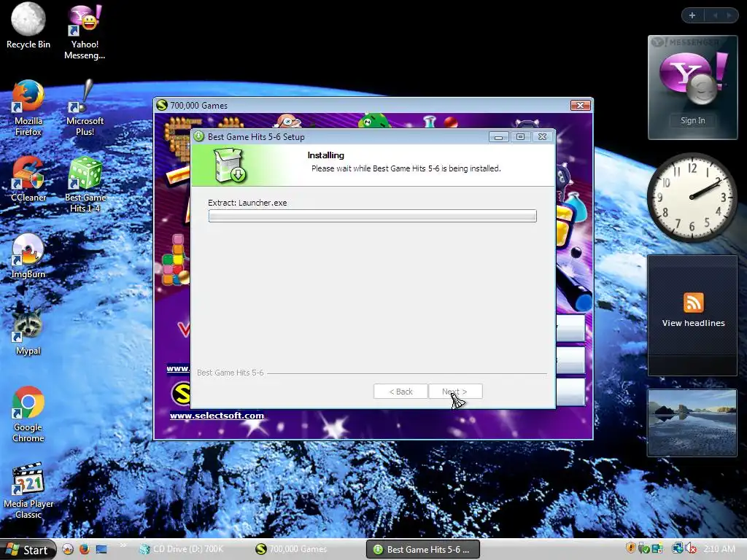747x560 pixels.
Task: Open Best Game Hits 1-4 shortcut
Action: (x=85, y=184)
